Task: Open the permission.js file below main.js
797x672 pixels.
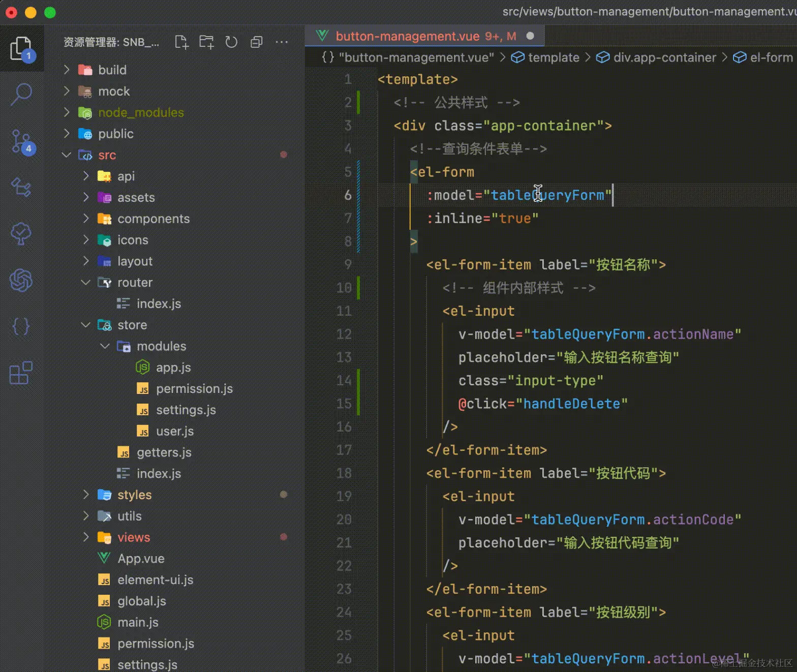Action: [x=156, y=644]
